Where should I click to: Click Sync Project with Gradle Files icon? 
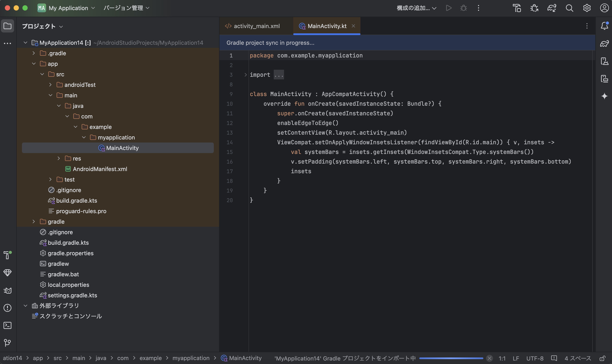coord(552,8)
